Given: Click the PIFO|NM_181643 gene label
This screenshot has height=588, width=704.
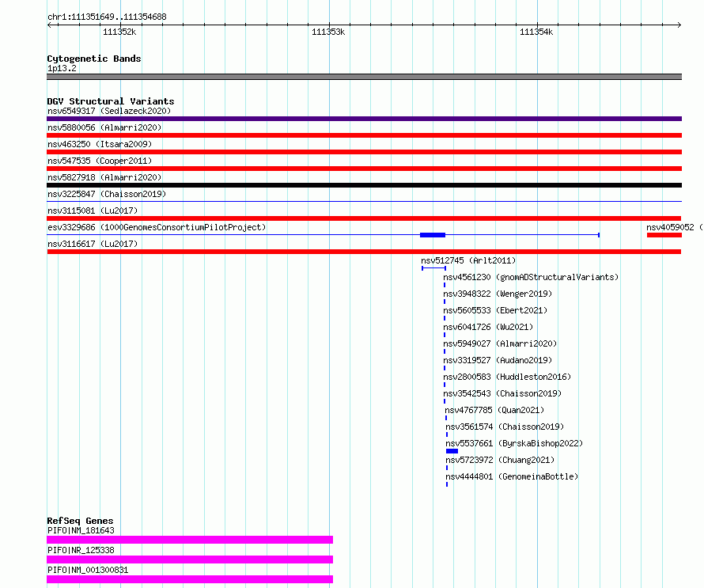Looking at the screenshot, I should point(81,530).
